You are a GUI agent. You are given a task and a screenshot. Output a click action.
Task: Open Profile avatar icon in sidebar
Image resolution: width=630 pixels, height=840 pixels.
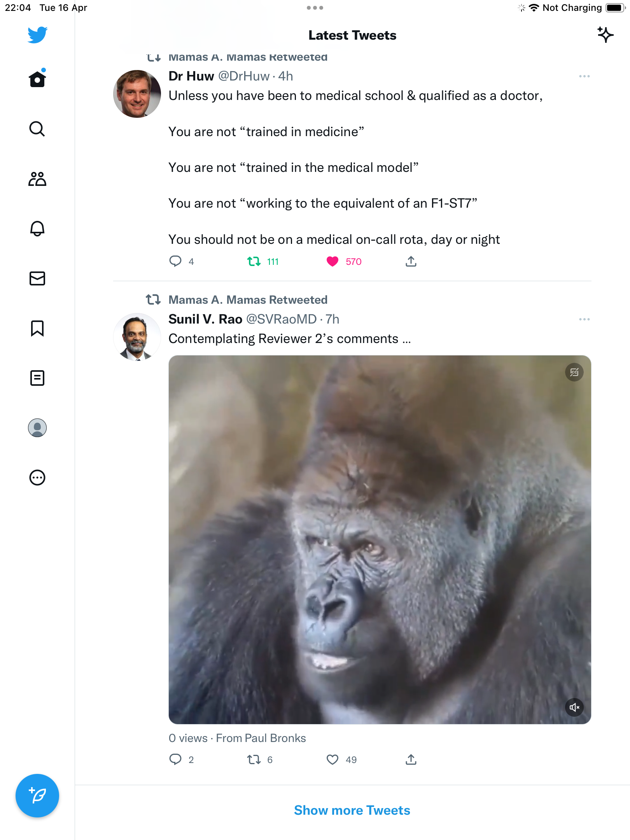click(x=37, y=428)
